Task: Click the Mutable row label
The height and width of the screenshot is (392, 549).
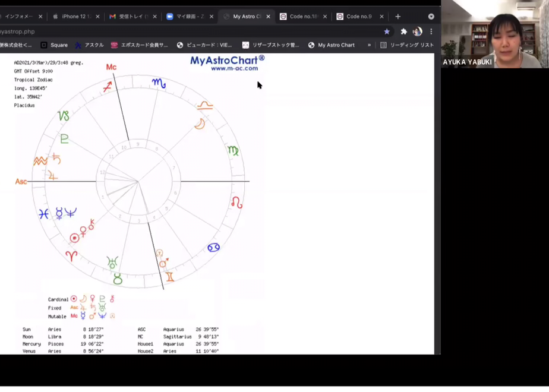Action: [x=57, y=317]
